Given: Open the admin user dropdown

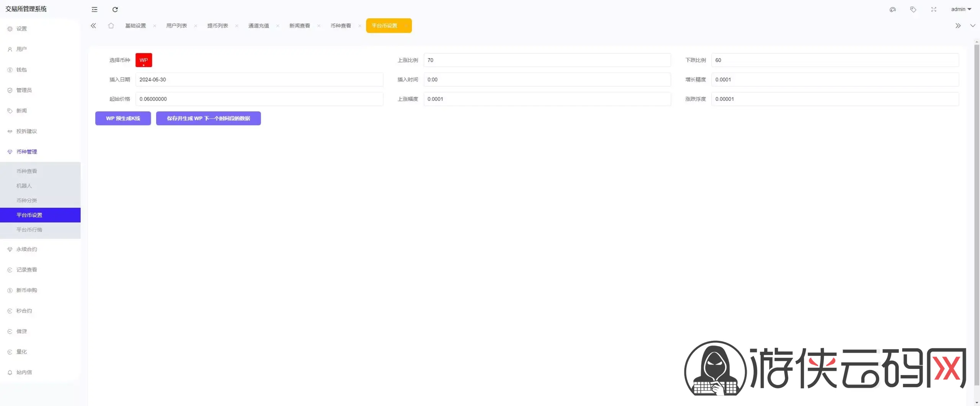Looking at the screenshot, I should point(961,10).
